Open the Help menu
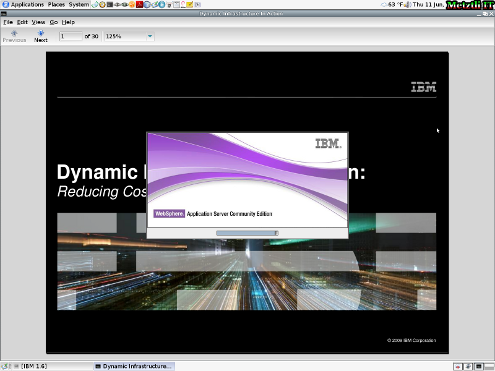This screenshot has height=371, width=495. point(68,22)
